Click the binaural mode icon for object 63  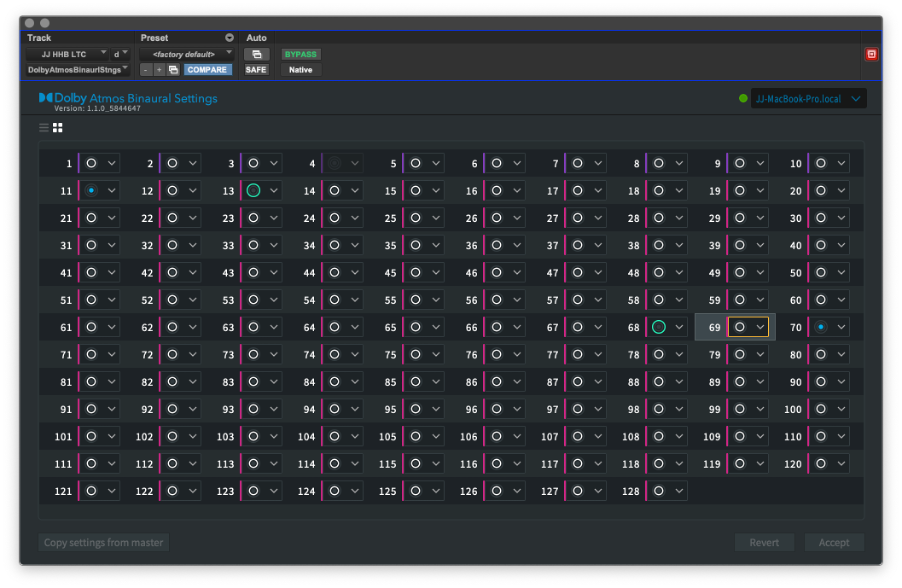[253, 327]
